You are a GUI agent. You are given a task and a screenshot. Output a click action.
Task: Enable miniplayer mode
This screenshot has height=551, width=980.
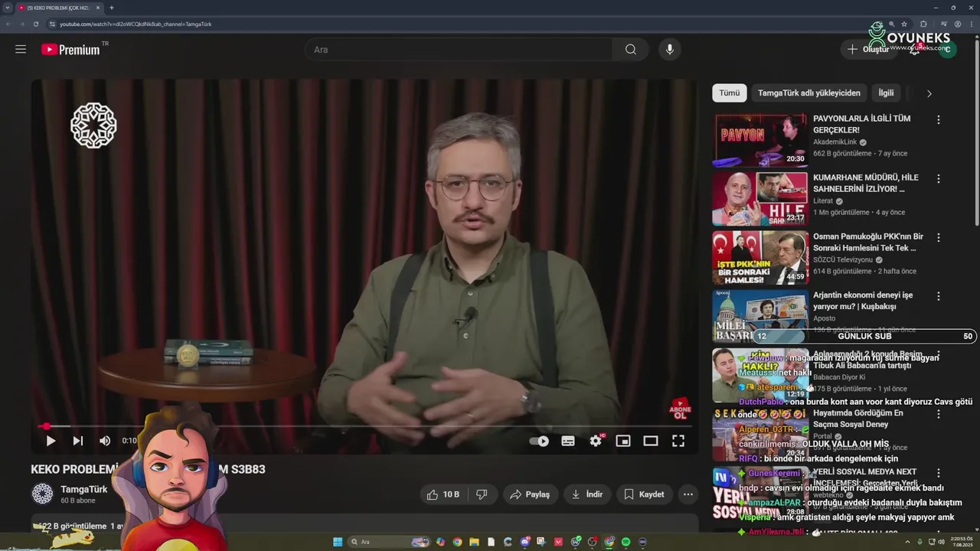(x=623, y=441)
